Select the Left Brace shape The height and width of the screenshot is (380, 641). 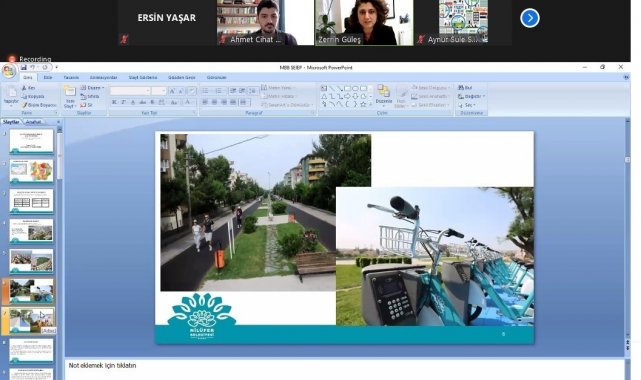[347, 105]
